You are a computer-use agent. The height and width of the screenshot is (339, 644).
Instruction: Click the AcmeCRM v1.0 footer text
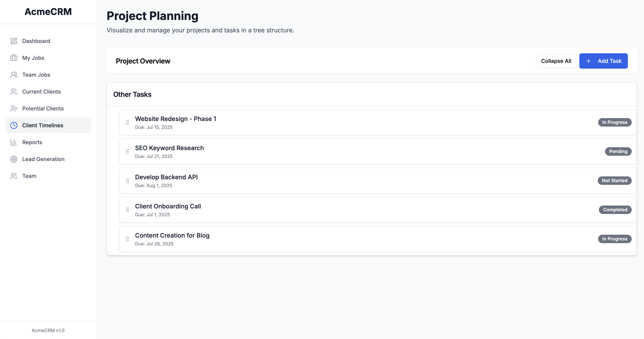[x=48, y=330]
